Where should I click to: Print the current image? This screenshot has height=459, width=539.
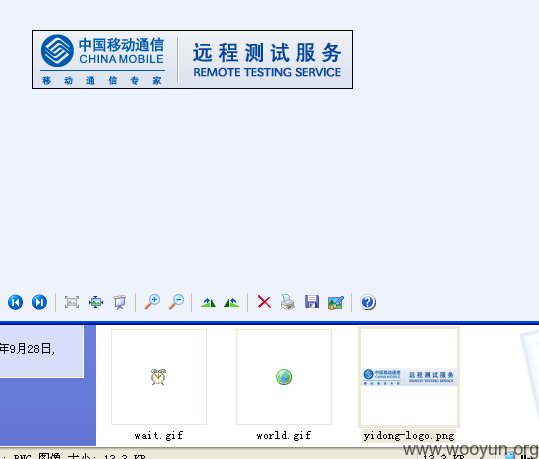point(288,302)
